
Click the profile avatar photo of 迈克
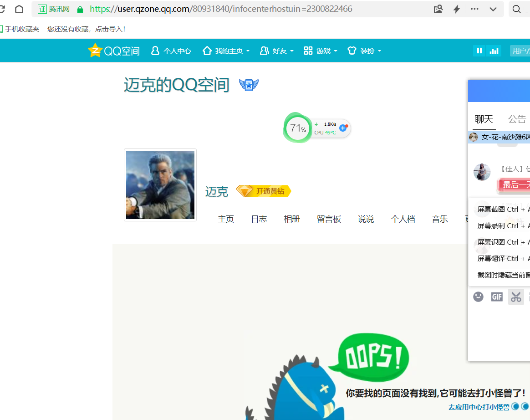[160, 185]
